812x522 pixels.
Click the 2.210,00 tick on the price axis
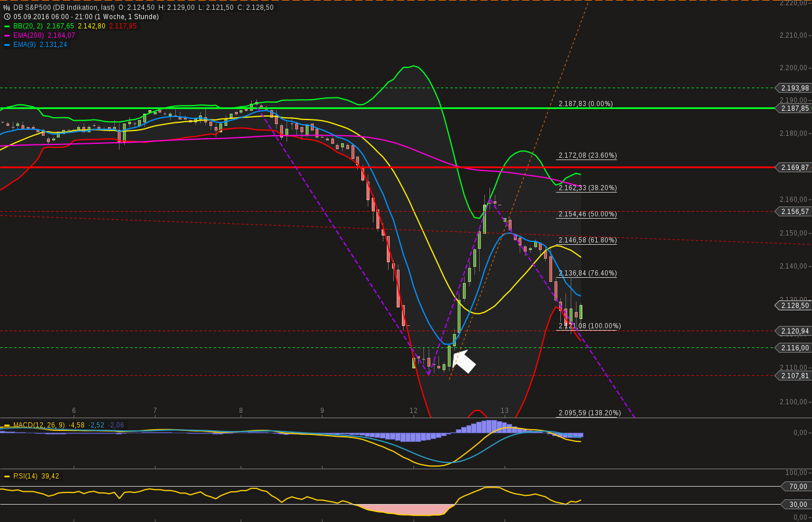click(x=795, y=35)
